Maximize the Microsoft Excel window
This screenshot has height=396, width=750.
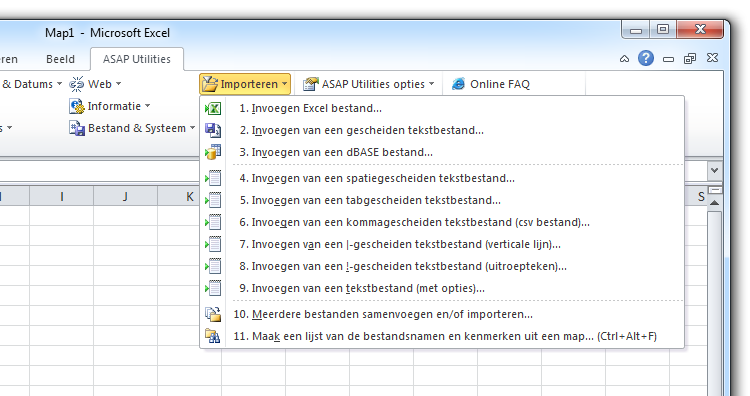(663, 30)
